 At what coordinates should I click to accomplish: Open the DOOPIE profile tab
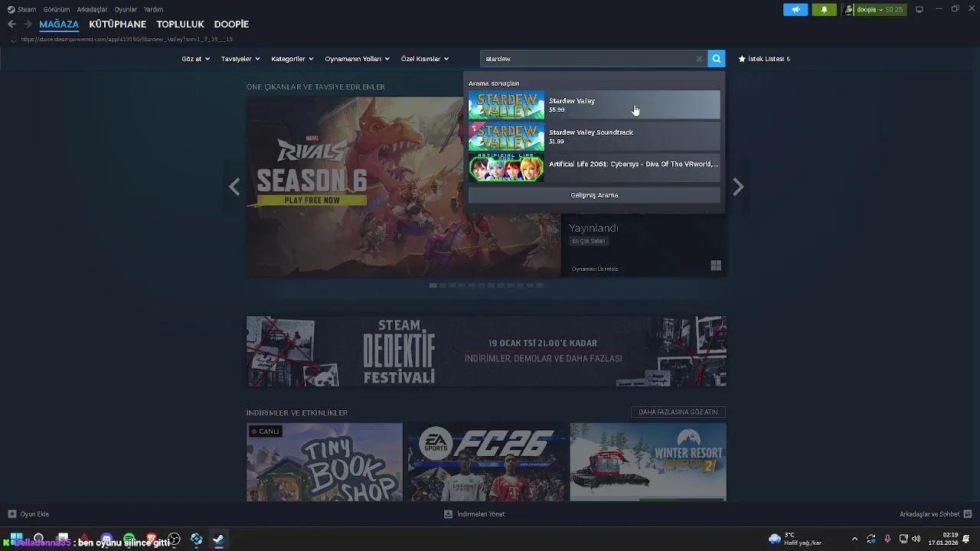[x=231, y=24]
